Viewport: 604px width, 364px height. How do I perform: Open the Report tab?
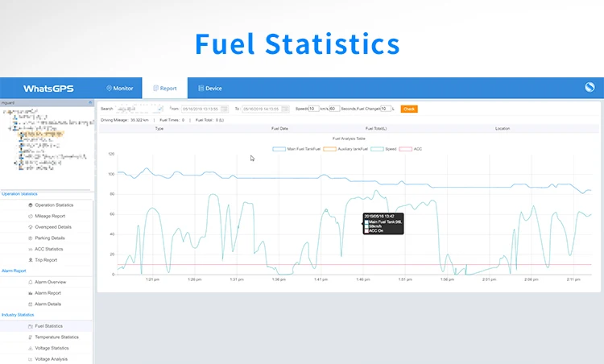point(165,89)
